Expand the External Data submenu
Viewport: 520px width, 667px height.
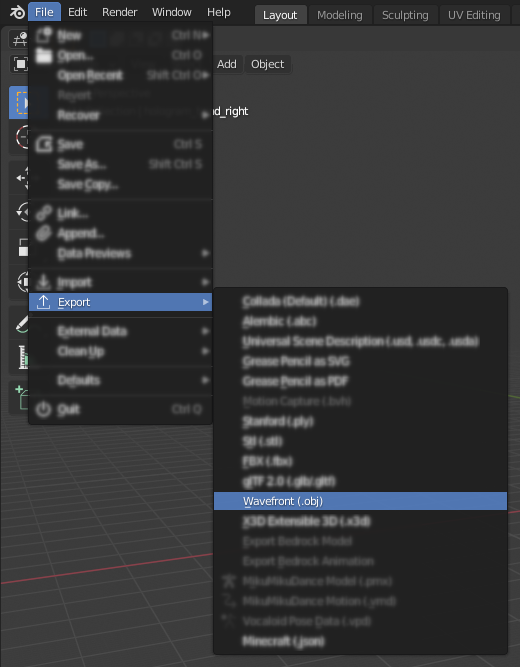pyautogui.click(x=121, y=331)
